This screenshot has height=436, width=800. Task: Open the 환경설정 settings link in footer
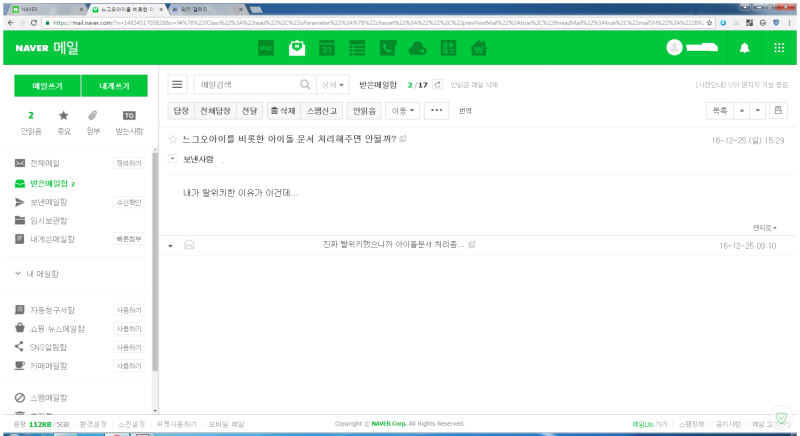tap(93, 424)
